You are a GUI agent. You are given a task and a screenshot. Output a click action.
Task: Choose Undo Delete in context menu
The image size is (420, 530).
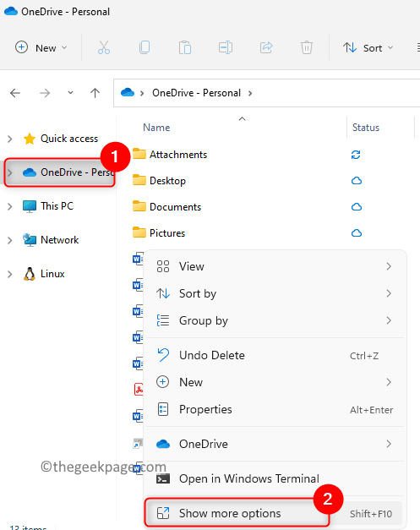pos(275,356)
